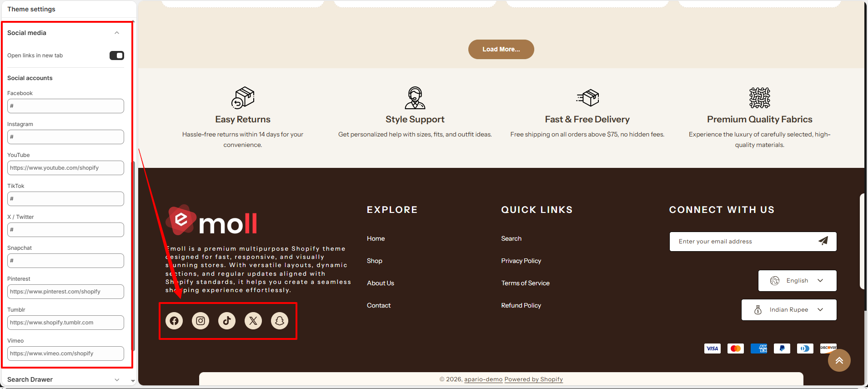The width and height of the screenshot is (868, 389).
Task: Open the Contact footer link
Action: click(379, 305)
